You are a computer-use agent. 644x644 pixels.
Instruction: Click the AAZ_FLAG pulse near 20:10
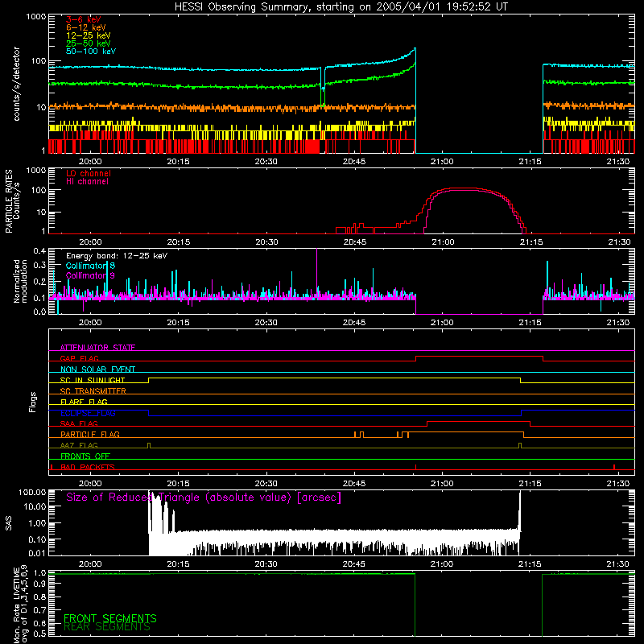click(x=149, y=446)
